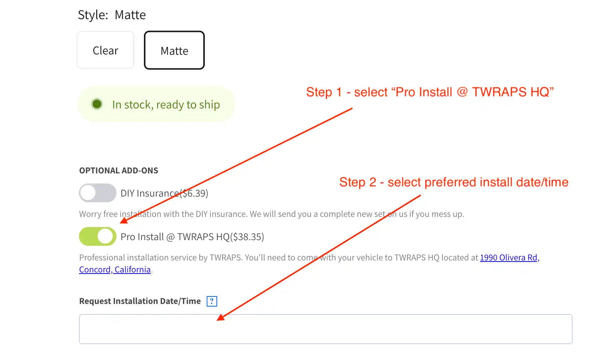Image resolution: width=614 pixels, height=364 pixels.
Task: Click the 'Style: Matte' heading label
Action: 112,15
